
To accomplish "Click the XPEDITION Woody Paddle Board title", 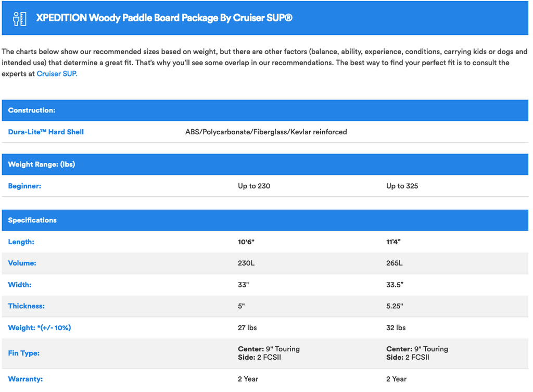I will (164, 18).
